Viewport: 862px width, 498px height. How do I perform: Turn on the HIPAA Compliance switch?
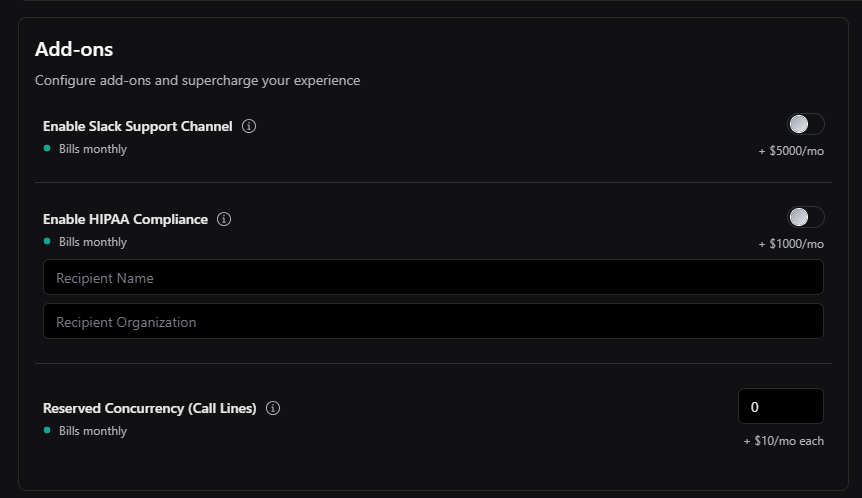tap(806, 217)
